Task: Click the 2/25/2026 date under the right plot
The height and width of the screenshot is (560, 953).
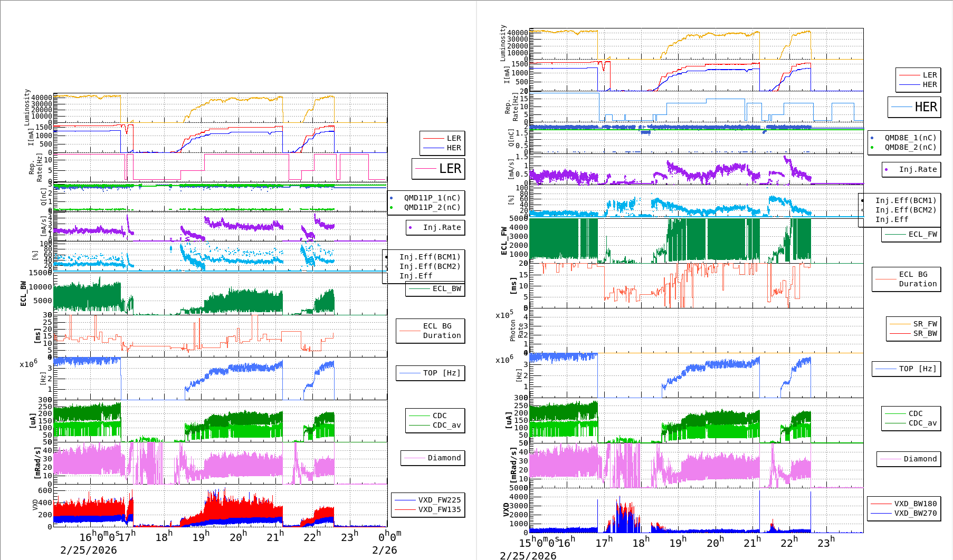Action: click(528, 555)
